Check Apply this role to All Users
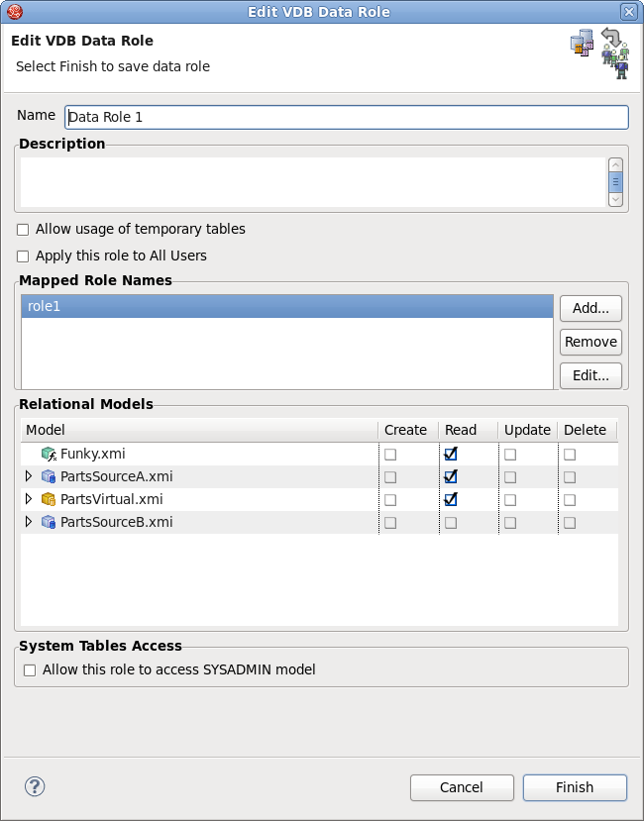The width and height of the screenshot is (644, 821). click(24, 257)
